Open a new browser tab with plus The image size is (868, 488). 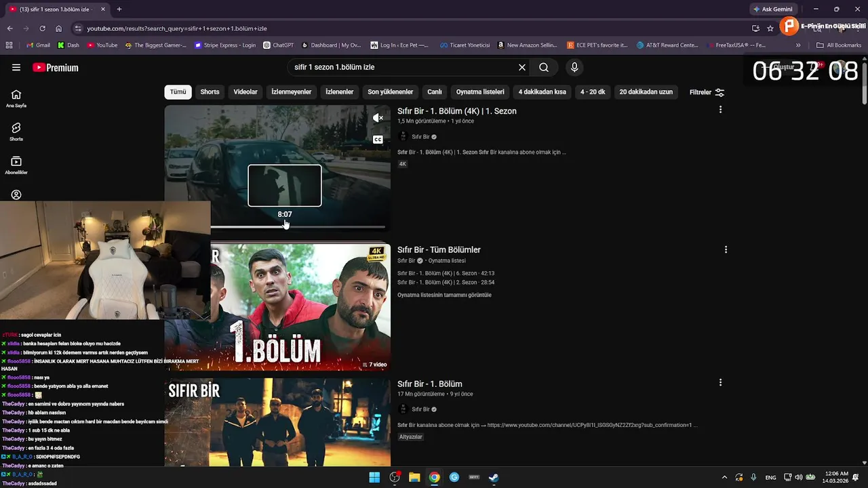click(x=119, y=9)
